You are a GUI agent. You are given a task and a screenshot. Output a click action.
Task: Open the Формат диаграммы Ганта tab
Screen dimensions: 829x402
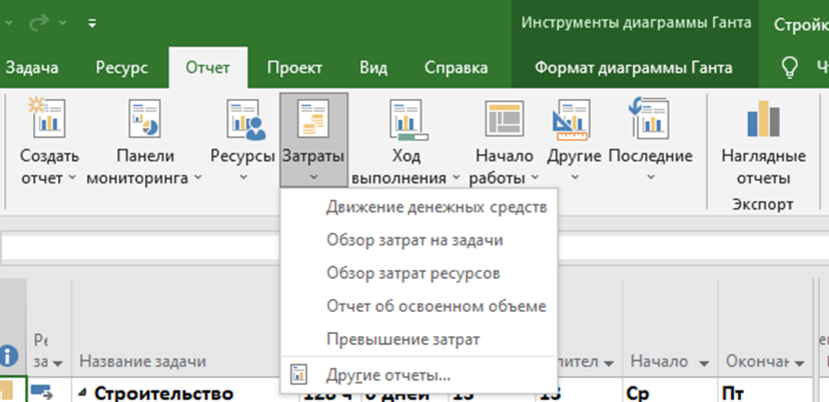point(633,68)
